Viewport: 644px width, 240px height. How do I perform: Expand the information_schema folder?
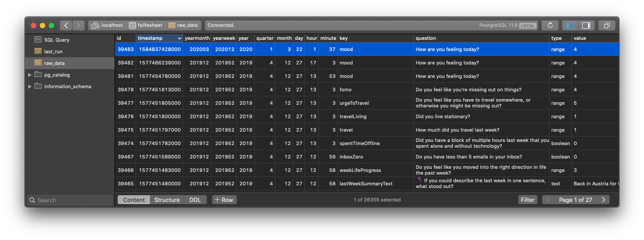click(x=30, y=86)
